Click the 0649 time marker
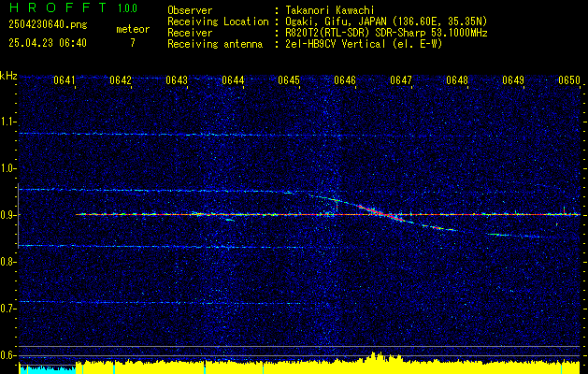Image resolution: width=588 pixels, height=374 pixels. 513,80
